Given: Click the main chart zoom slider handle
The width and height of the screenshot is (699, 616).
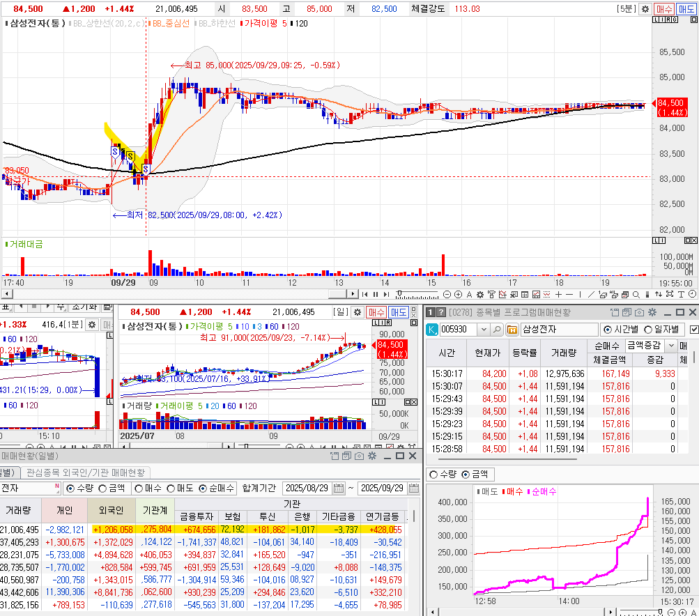Looking at the screenshot, I should (399, 293).
